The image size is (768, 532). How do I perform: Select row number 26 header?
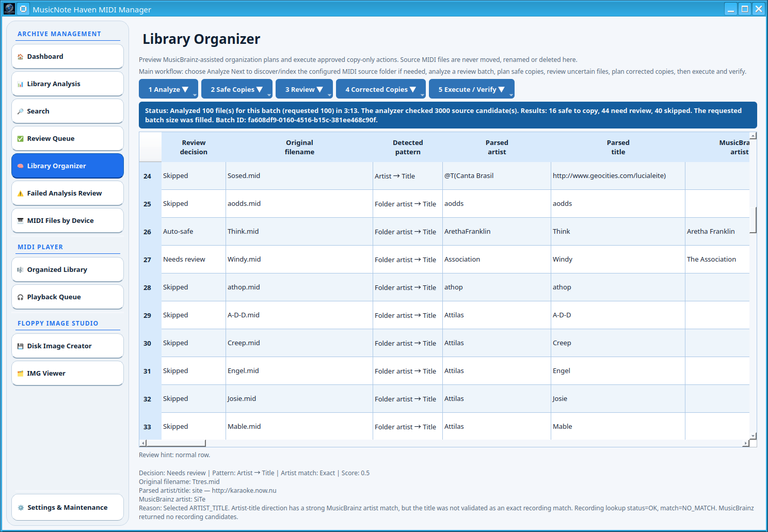150,232
